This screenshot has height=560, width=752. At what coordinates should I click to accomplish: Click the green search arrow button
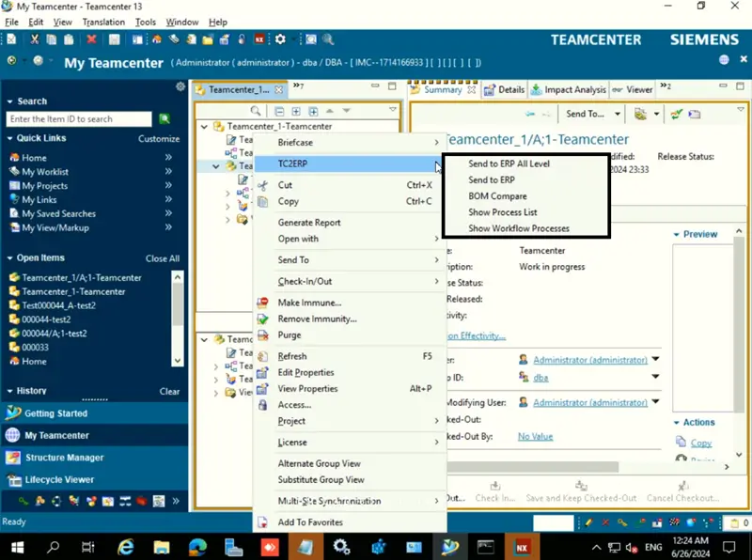click(x=164, y=119)
